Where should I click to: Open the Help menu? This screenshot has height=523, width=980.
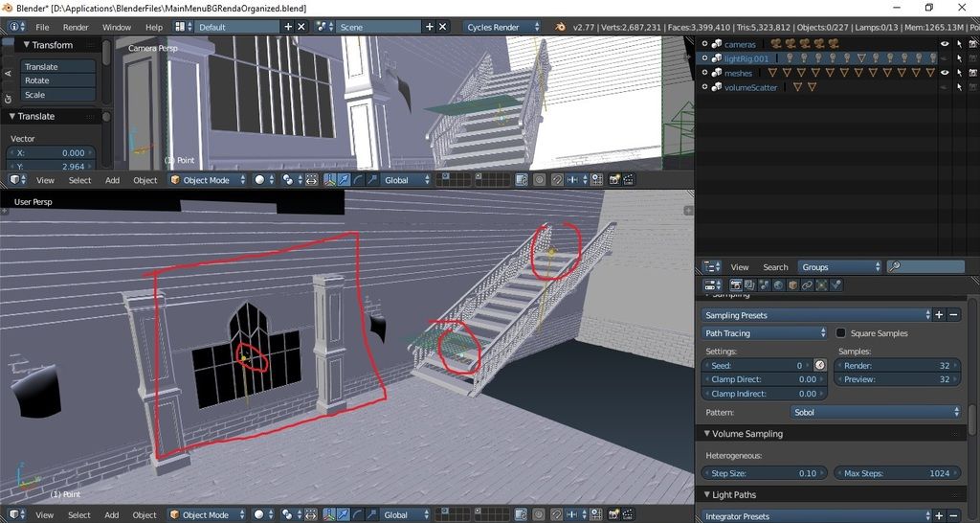[154, 27]
